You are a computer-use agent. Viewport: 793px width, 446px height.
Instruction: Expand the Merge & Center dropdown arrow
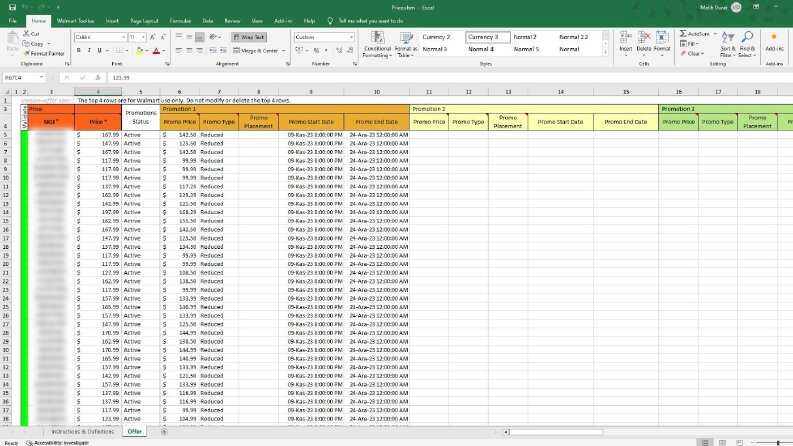284,51
